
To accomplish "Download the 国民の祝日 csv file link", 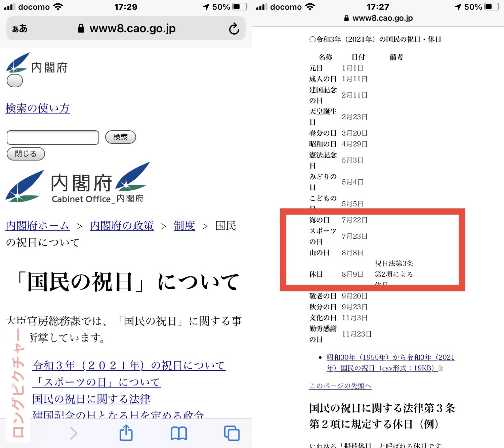I will [x=390, y=363].
